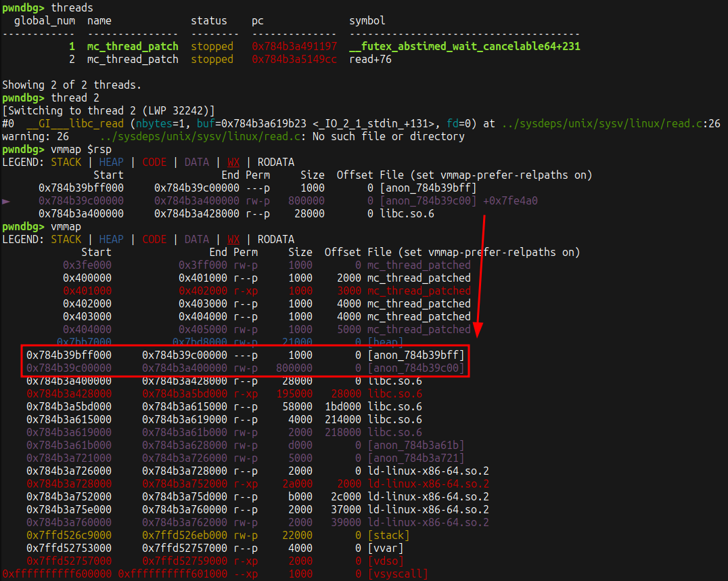Click the yellow [stack] mapping entry
Screen dimensions: 728x581
(x=388, y=536)
